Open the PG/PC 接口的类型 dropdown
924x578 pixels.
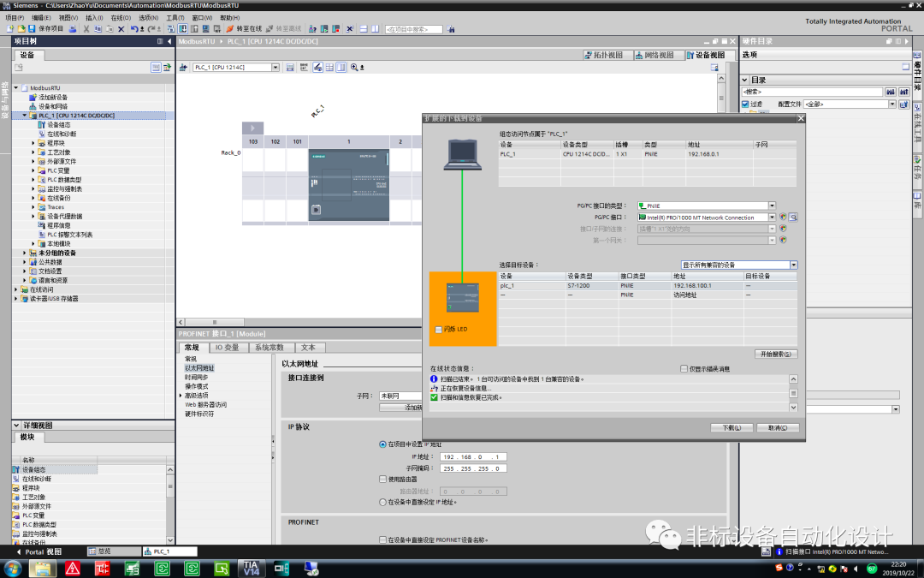click(773, 206)
